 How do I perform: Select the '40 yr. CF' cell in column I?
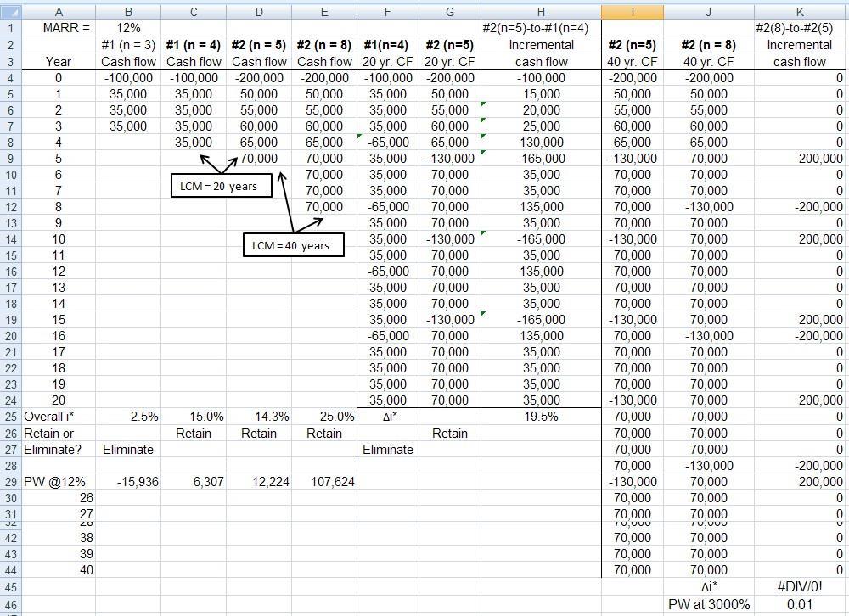633,62
